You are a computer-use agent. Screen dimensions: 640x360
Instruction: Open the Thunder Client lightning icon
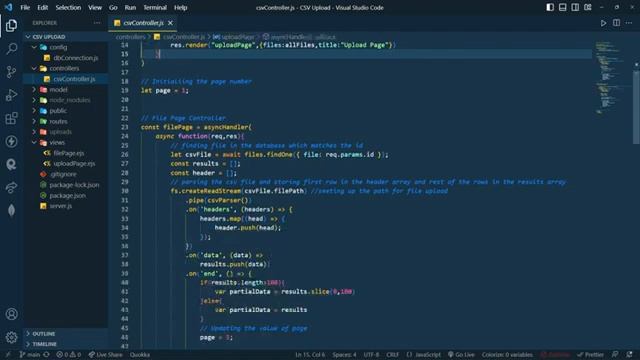click(11, 141)
